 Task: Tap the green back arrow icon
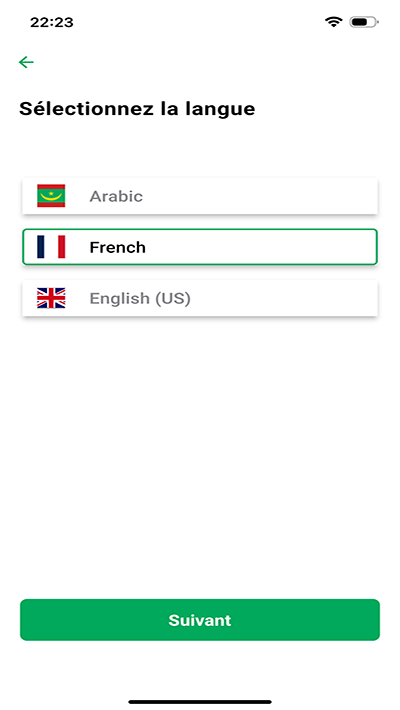[x=26, y=62]
